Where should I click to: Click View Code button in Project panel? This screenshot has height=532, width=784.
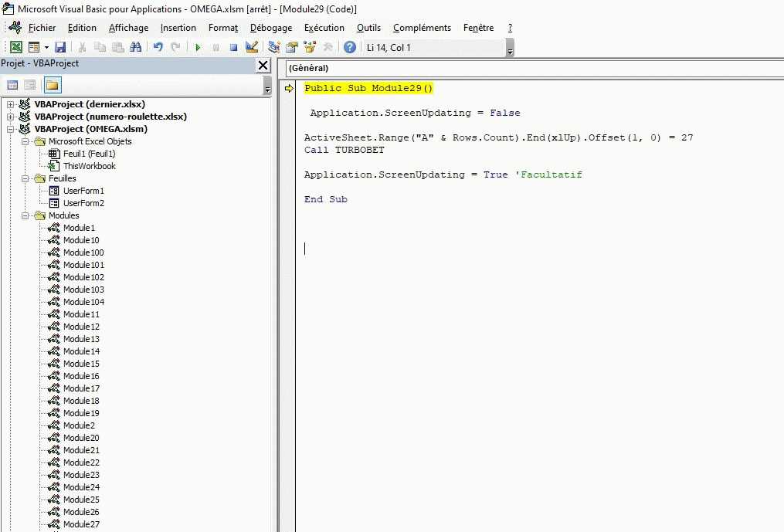pyautogui.click(x=12, y=85)
